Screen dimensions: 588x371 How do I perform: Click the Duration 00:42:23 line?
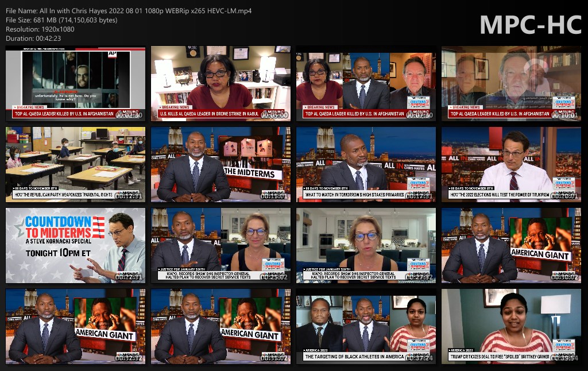[x=33, y=38]
